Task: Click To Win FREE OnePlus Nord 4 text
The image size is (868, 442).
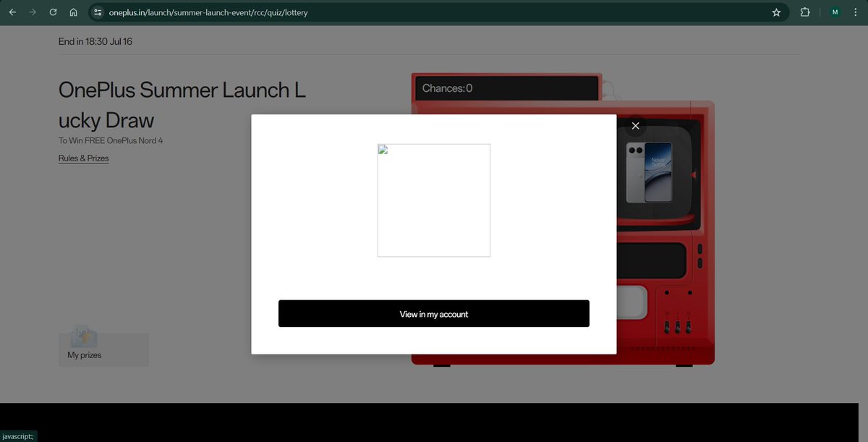Action: (111, 140)
